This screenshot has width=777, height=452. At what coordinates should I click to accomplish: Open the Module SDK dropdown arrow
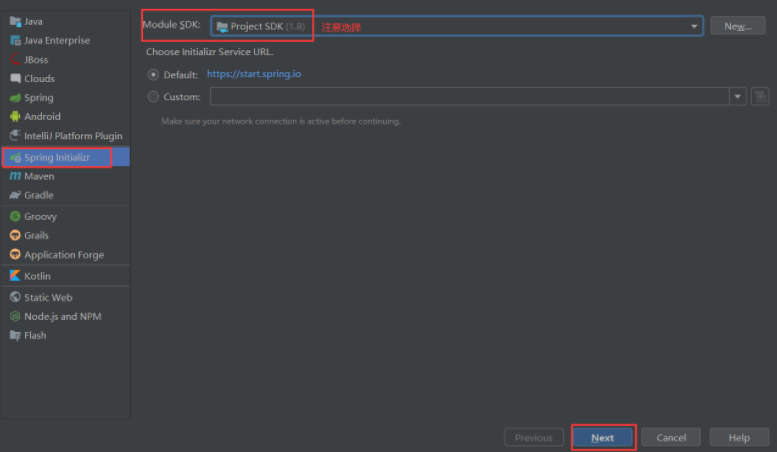(x=694, y=26)
